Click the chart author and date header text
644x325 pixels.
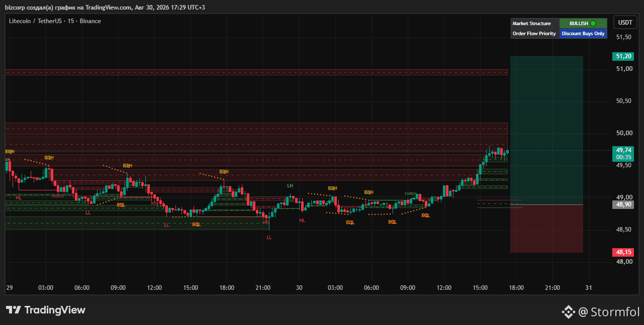click(105, 7)
